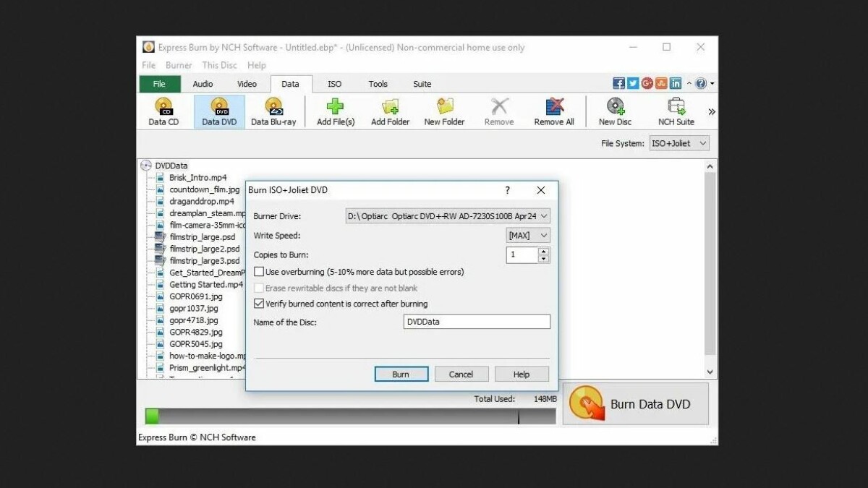Click the disc usage capacity bar
Screen dimensions: 868x488
coord(350,416)
